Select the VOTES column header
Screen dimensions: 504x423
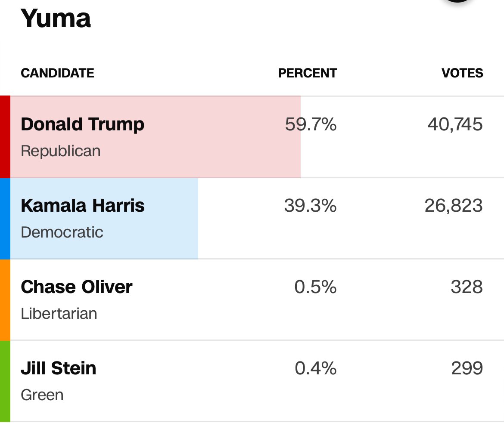tap(462, 73)
